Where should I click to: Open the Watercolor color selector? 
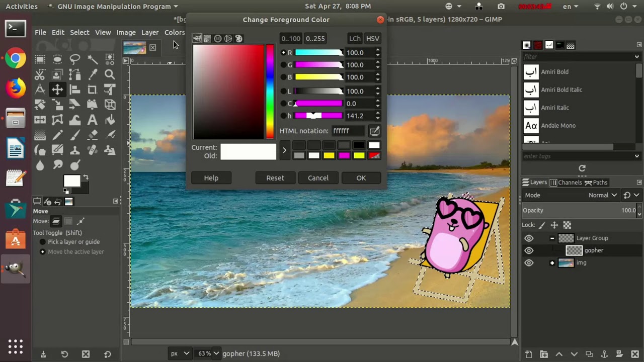pos(217,39)
